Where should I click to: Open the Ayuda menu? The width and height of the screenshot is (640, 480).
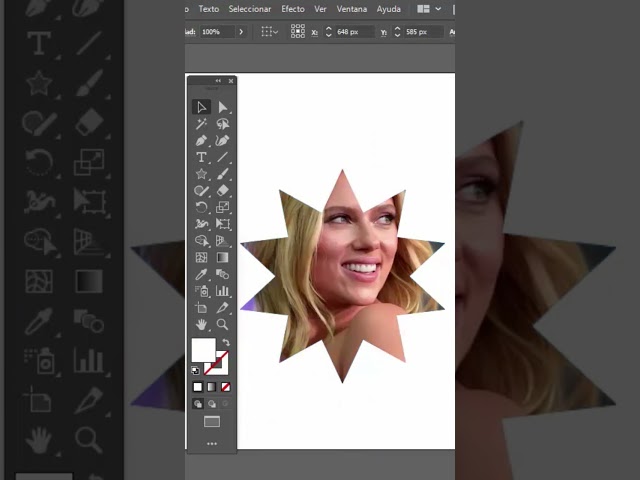pos(389,9)
